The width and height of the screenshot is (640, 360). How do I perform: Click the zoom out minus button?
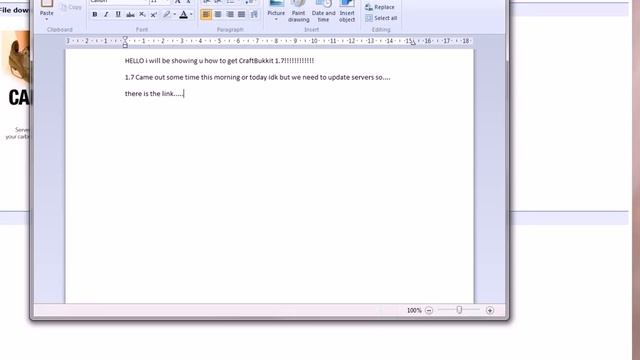pyautogui.click(x=429, y=311)
